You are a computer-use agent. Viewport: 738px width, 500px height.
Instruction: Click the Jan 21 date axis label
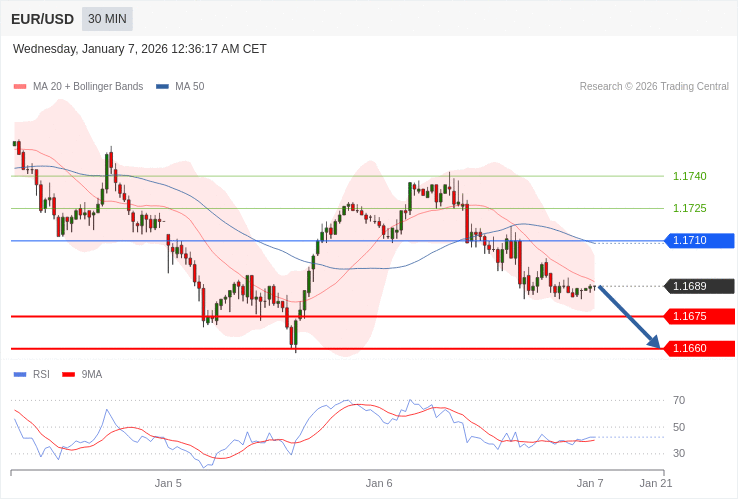(656, 483)
